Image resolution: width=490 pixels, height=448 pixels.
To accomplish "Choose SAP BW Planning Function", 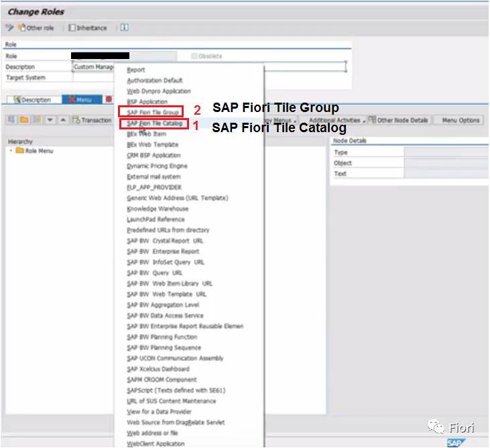I will tap(162, 337).
